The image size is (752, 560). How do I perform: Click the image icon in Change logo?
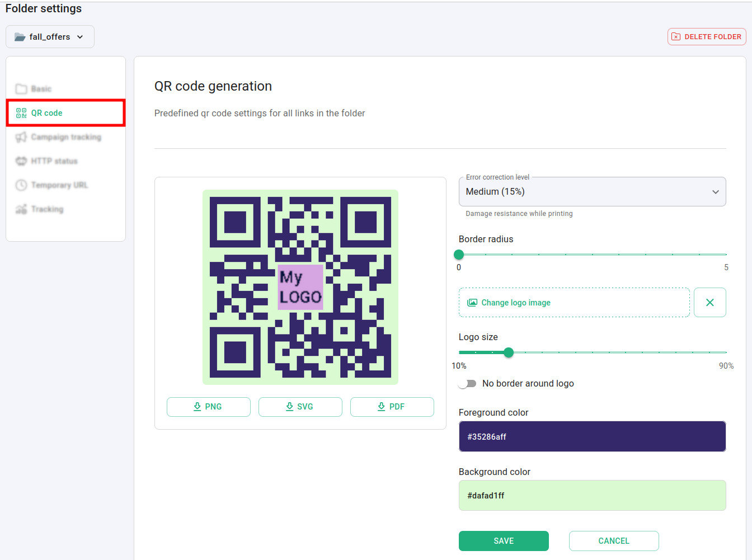coord(472,303)
